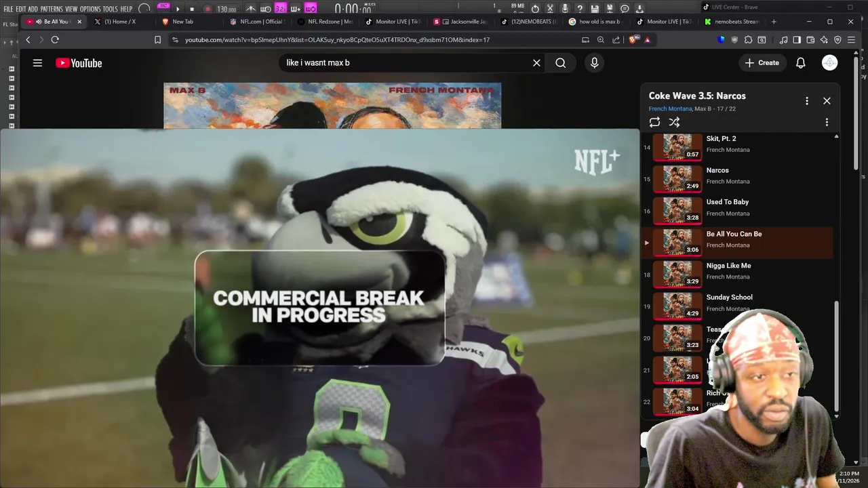Screen dimensions: 868x488
Task: Clear the YouTube search text
Action: pyautogui.click(x=536, y=63)
